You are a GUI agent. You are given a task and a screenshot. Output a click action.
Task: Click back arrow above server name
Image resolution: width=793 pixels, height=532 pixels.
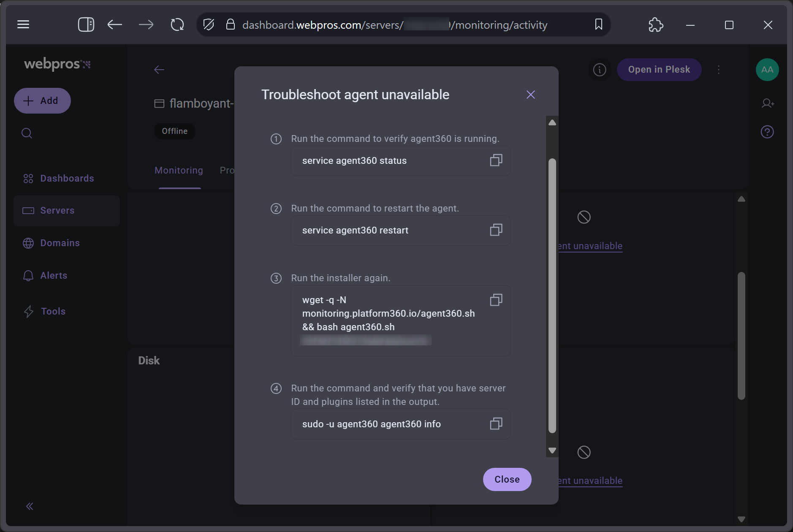pos(159,70)
